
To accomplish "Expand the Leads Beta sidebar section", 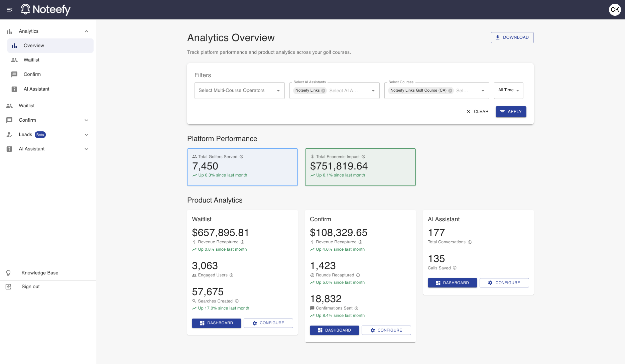I will tap(86, 135).
